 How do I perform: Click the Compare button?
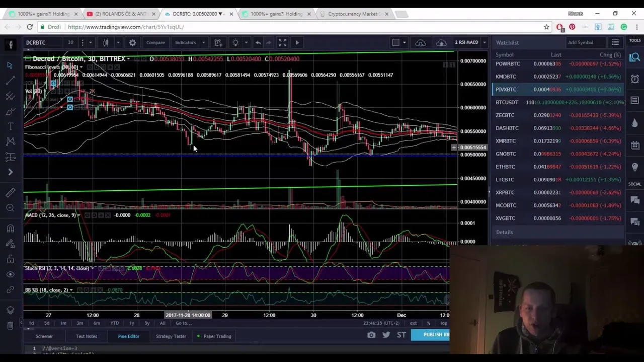[x=155, y=43]
